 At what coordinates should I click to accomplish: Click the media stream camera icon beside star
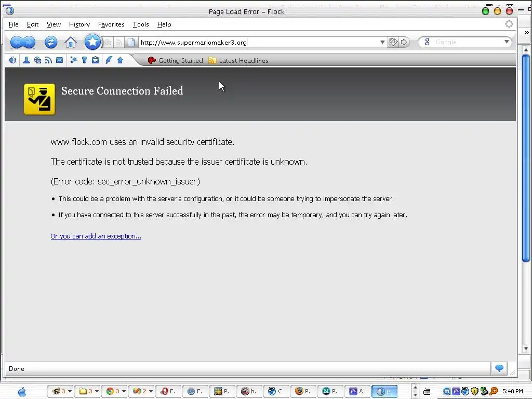pyautogui.click(x=108, y=43)
